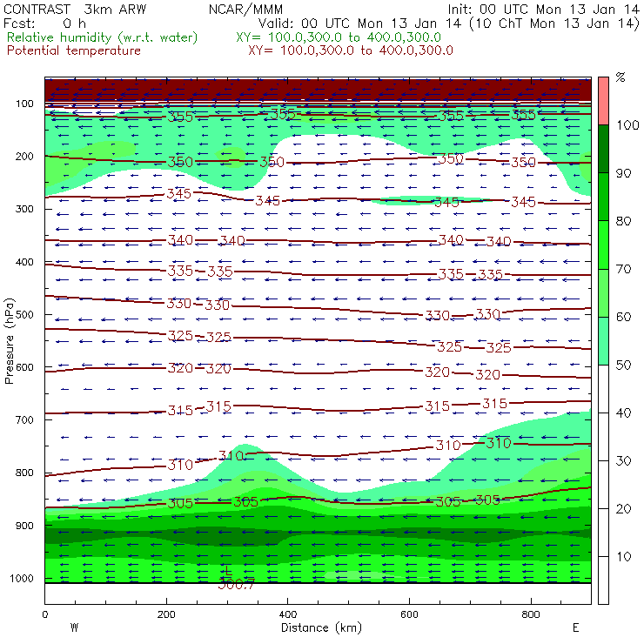Click the "300.7" minimum value label

(236, 585)
